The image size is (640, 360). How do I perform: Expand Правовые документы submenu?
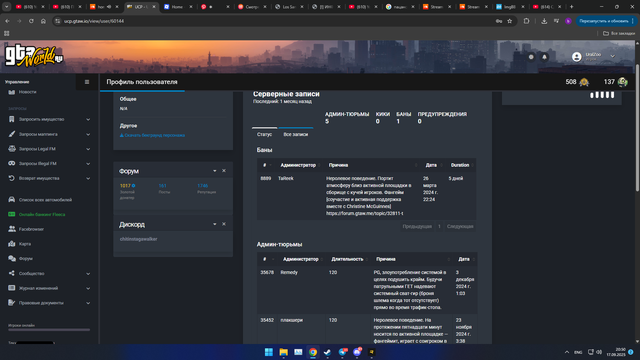coord(88,303)
